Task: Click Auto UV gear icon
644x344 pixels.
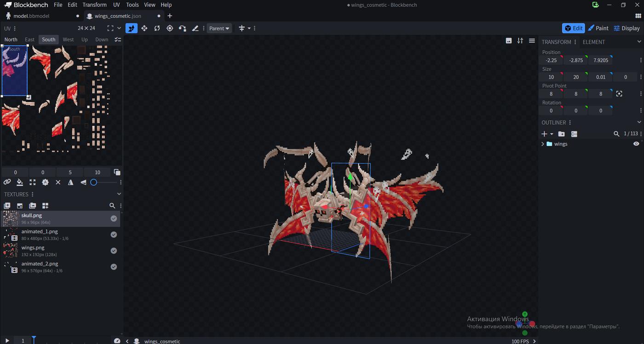Action: tap(45, 182)
